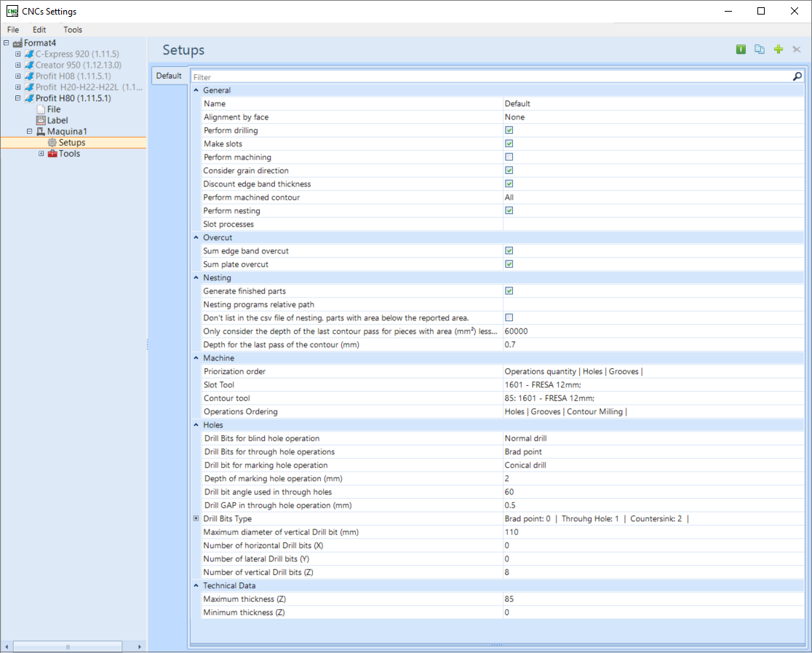Image resolution: width=812 pixels, height=653 pixels.
Task: Click the Operations Ordering value
Action: click(565, 411)
